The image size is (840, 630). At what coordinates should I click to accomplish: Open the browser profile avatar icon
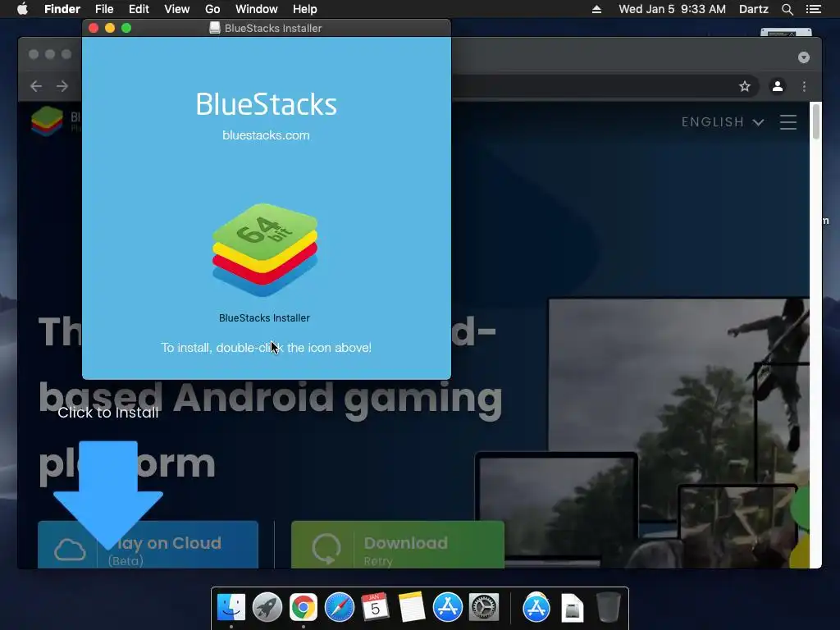778,85
